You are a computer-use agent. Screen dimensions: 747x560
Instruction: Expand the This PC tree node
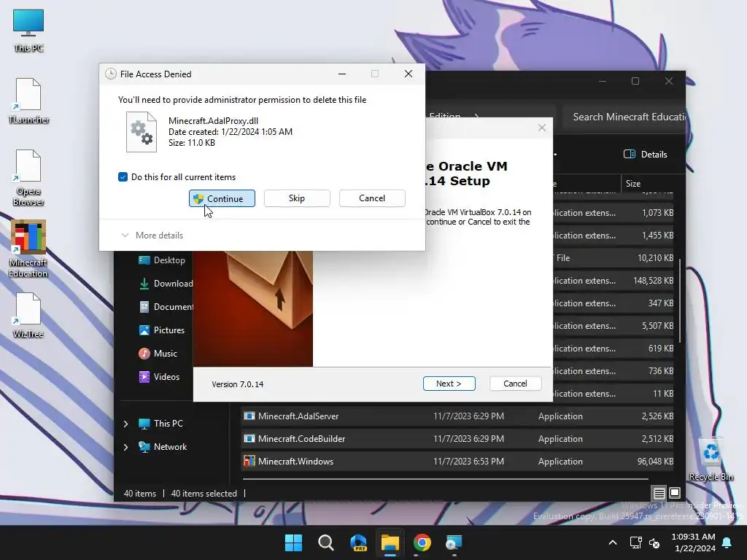point(125,424)
